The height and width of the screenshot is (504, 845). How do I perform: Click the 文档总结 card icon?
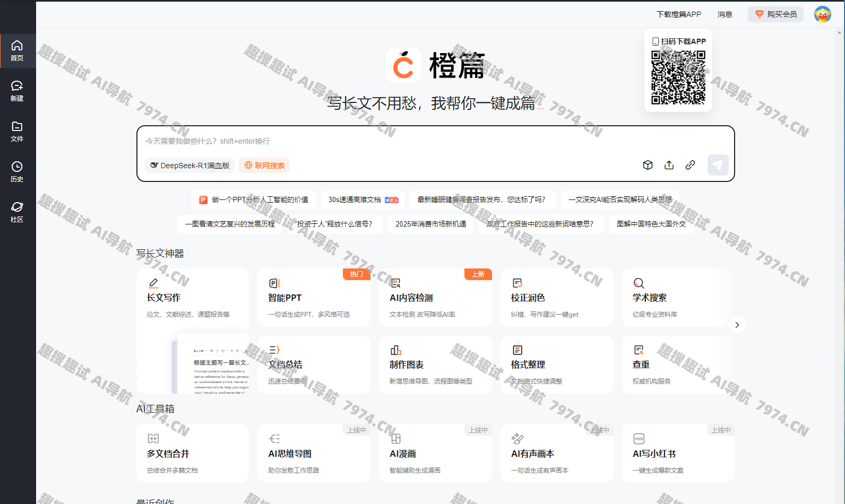click(274, 350)
